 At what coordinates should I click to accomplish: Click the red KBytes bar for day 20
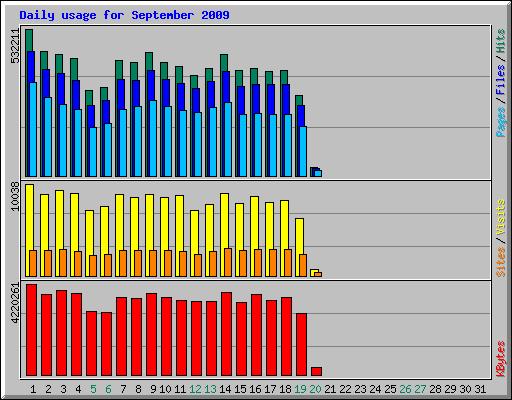pyautogui.click(x=316, y=372)
